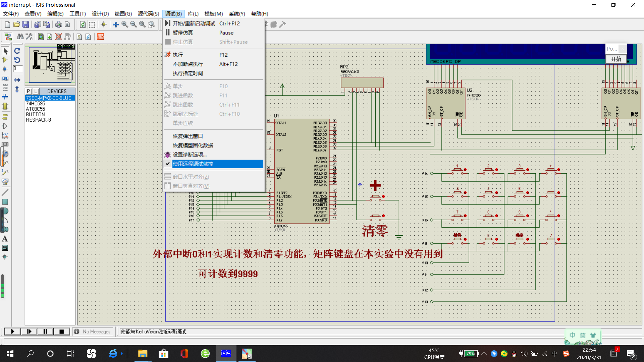Click the L library manage button
644x362 pixels.
[x=36, y=91]
